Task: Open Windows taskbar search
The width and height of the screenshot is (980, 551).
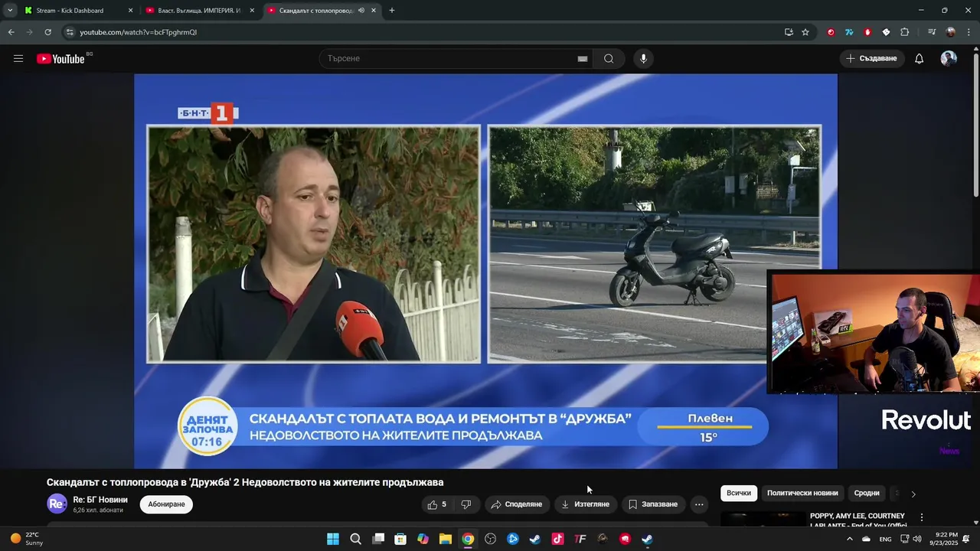Action: 355,540
